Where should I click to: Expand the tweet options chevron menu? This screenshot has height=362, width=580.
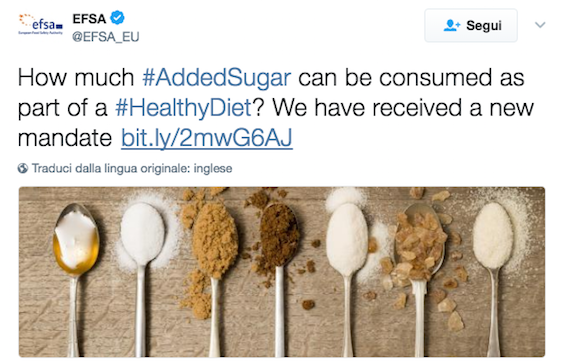[x=540, y=25]
